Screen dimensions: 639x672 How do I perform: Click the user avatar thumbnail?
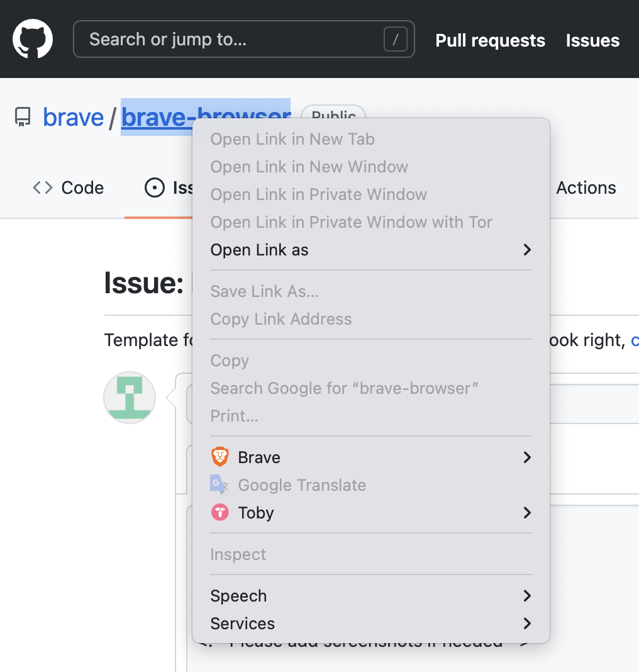coord(129,397)
